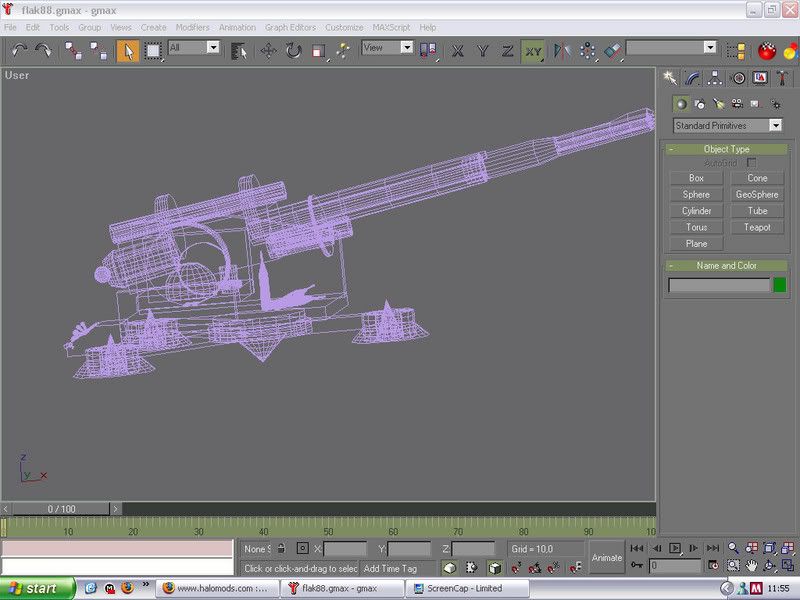Click the GeoSphere object button
Viewport: 800px width, 600px height.
757,194
